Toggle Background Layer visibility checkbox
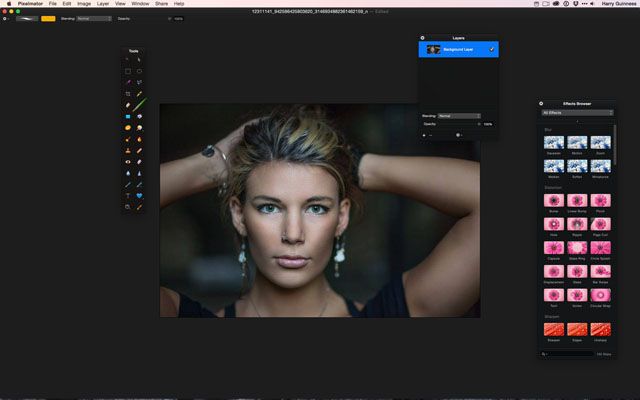Viewport: 640px width, 400px height. point(492,49)
